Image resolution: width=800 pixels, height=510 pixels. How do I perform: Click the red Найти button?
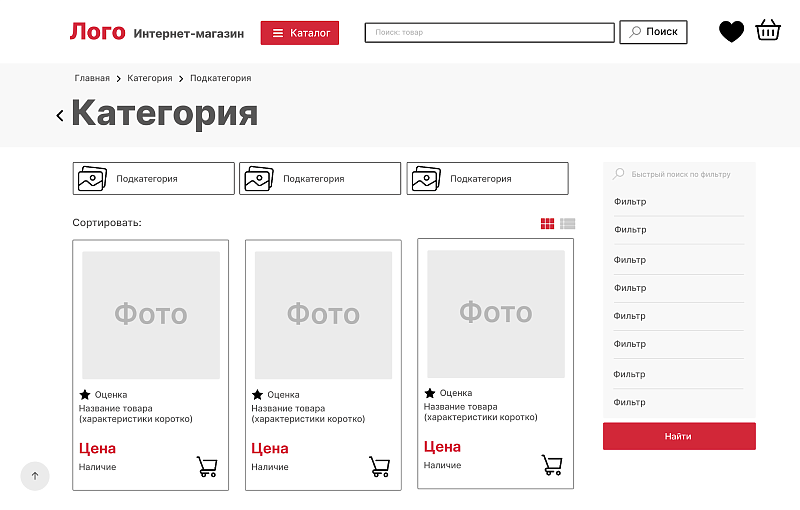678,436
